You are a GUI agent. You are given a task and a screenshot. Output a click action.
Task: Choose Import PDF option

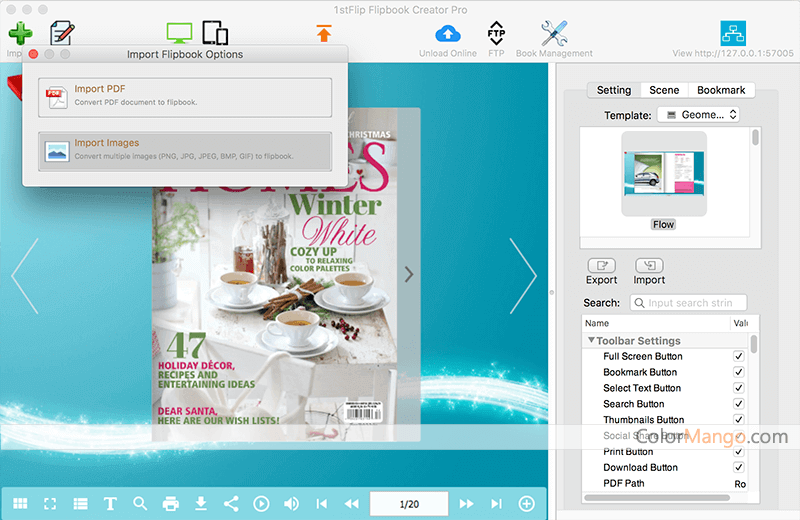click(185, 97)
